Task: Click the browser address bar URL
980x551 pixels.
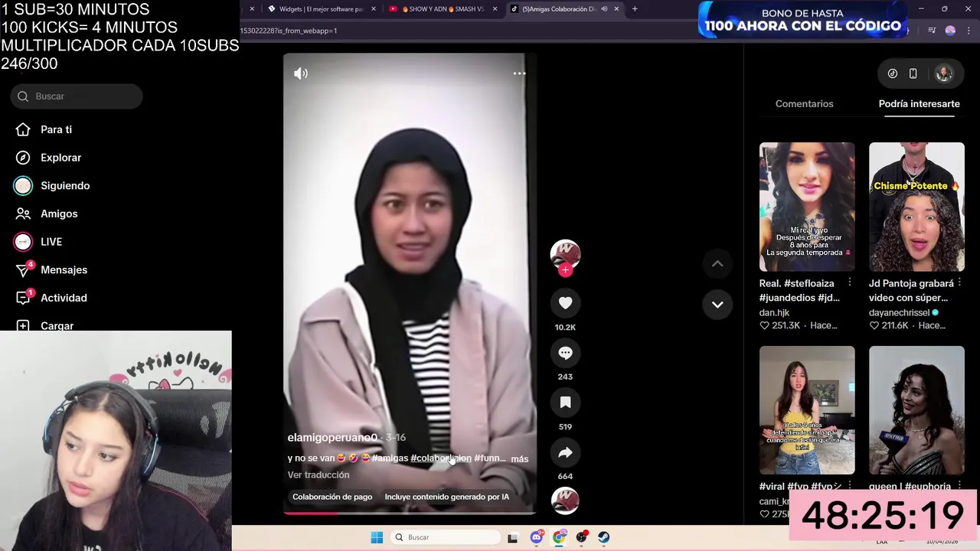Action: (x=289, y=31)
